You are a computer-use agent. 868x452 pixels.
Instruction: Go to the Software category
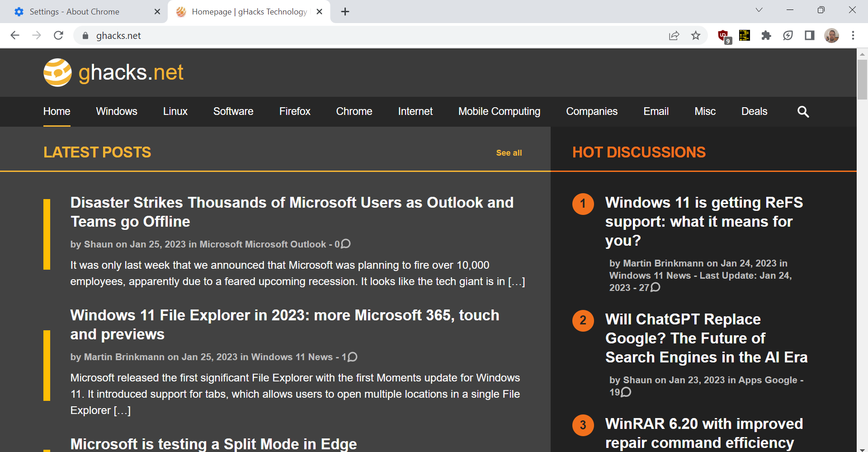(233, 111)
